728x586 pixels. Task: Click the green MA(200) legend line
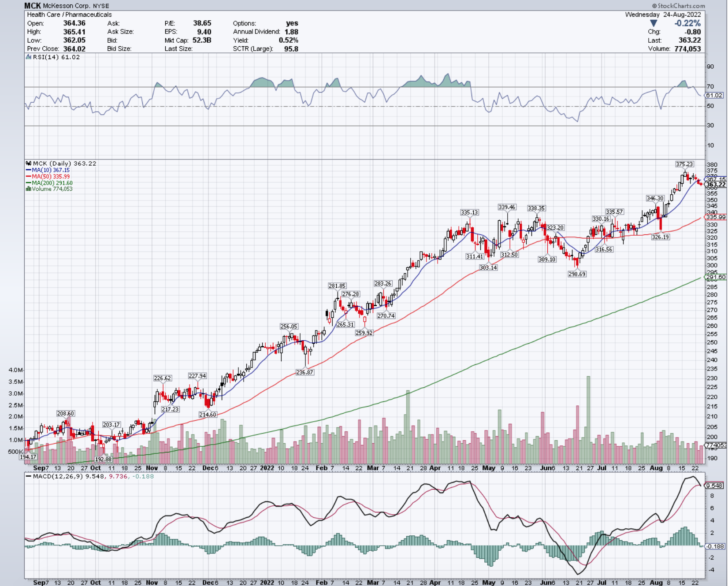click(x=29, y=183)
